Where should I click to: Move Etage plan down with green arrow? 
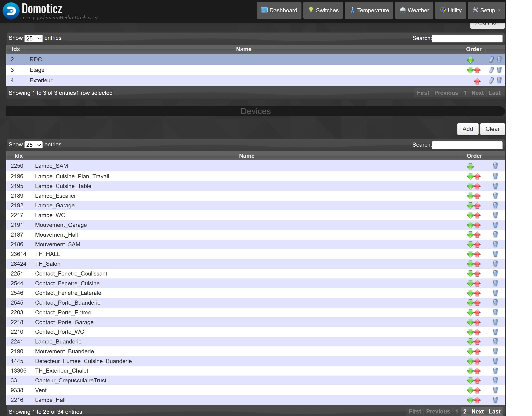click(x=470, y=70)
